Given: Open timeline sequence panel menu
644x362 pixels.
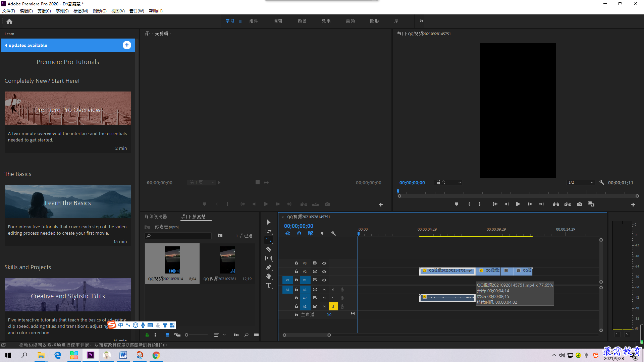Looking at the screenshot, I should pos(335,217).
